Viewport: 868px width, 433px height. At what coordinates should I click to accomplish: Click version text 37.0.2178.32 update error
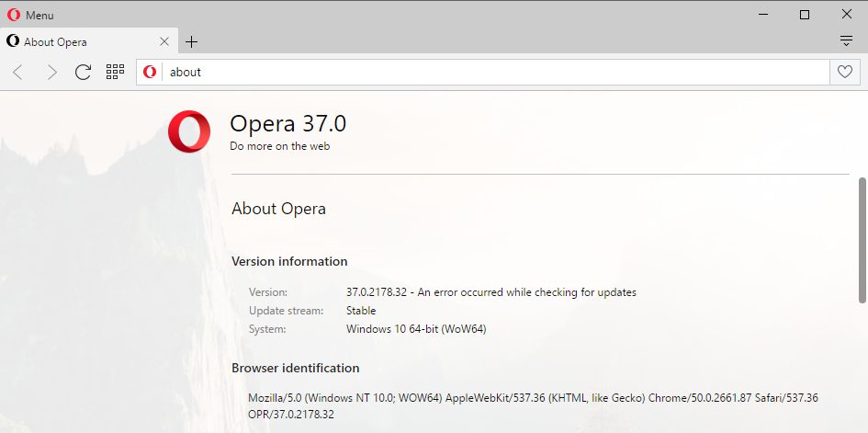[x=491, y=292]
